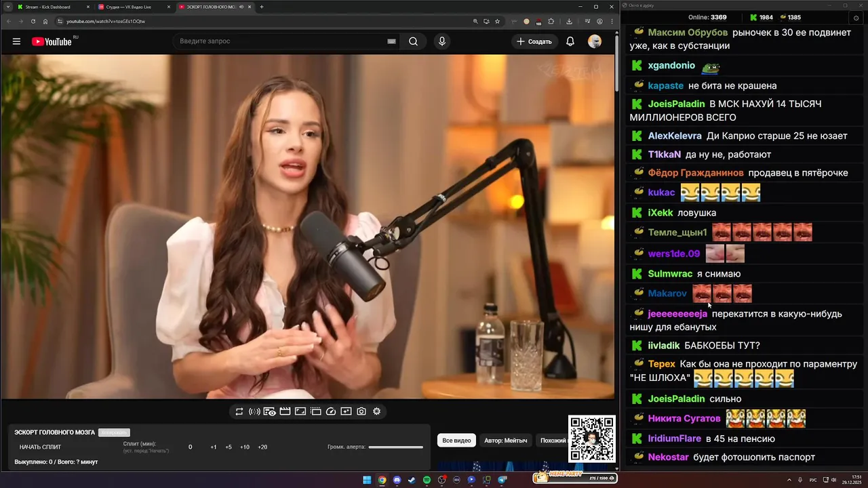Open YouTube notifications bell

click(570, 41)
